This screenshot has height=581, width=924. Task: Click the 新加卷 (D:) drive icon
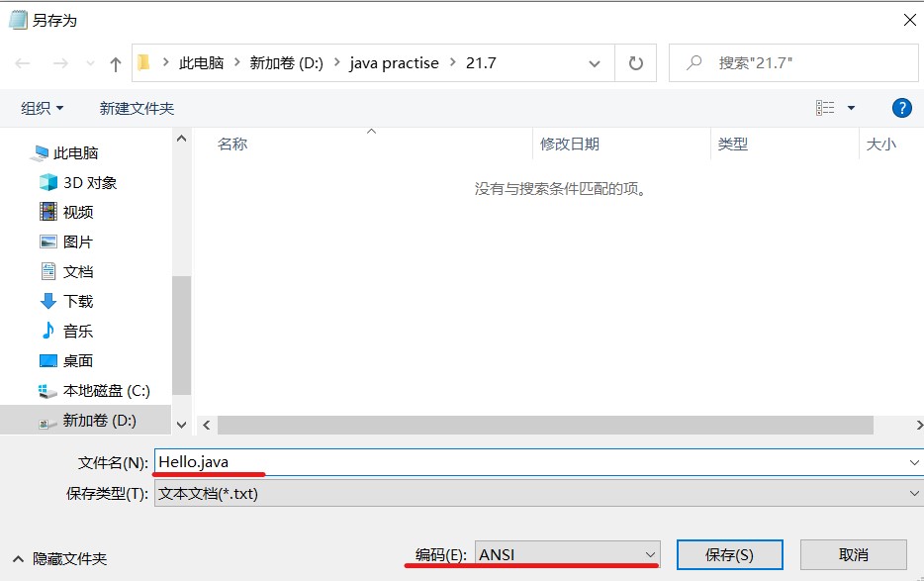click(x=47, y=423)
